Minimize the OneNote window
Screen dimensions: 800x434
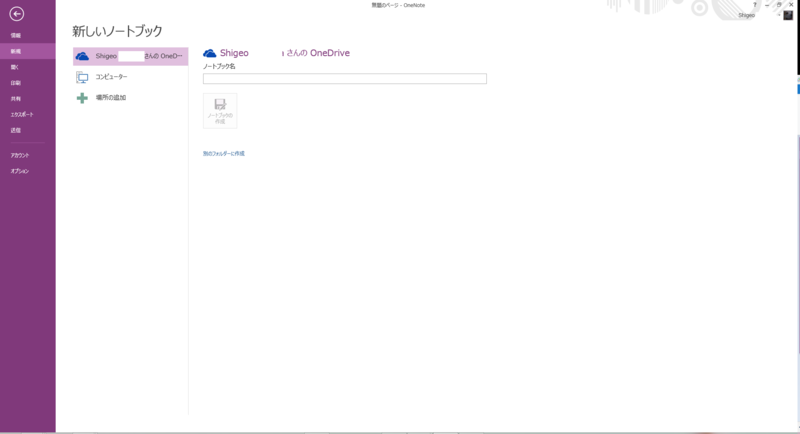click(767, 5)
